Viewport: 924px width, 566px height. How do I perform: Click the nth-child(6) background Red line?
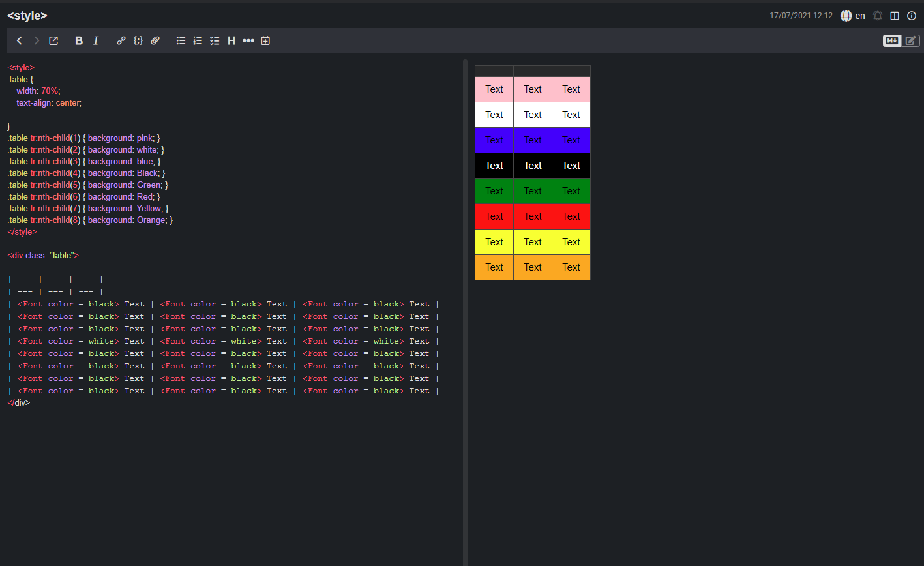click(83, 196)
